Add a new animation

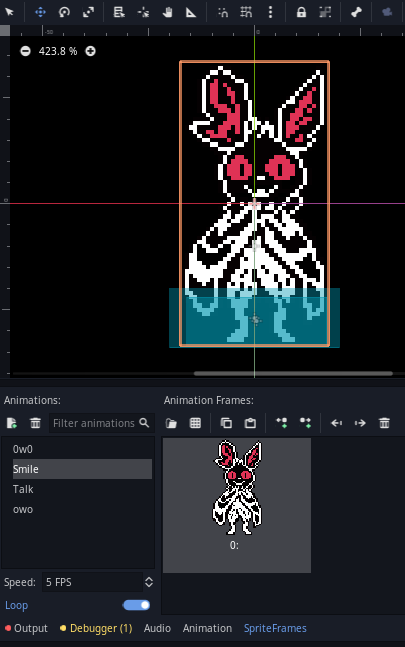click(x=12, y=423)
